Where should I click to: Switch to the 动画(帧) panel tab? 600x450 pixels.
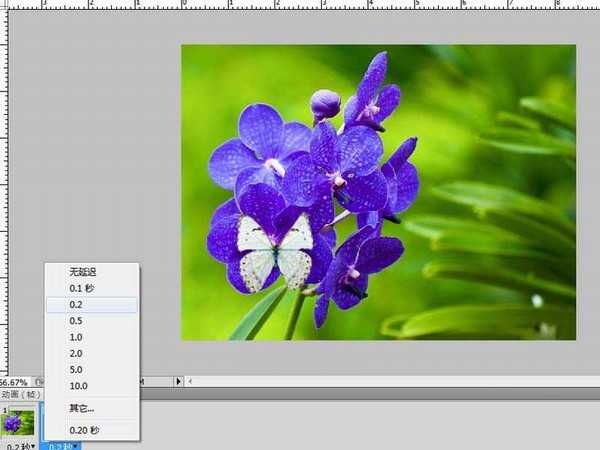pyautogui.click(x=21, y=394)
